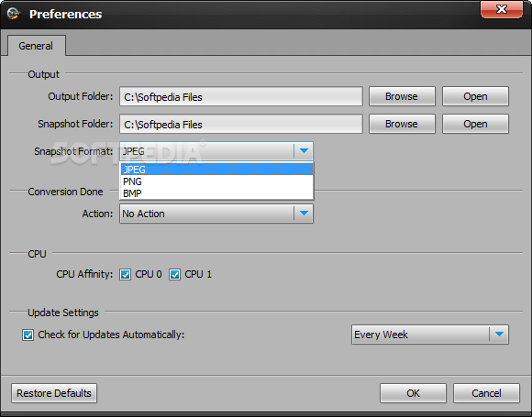This screenshot has width=532, height=417.
Task: Cancel the Preferences dialog
Action: coord(486,393)
